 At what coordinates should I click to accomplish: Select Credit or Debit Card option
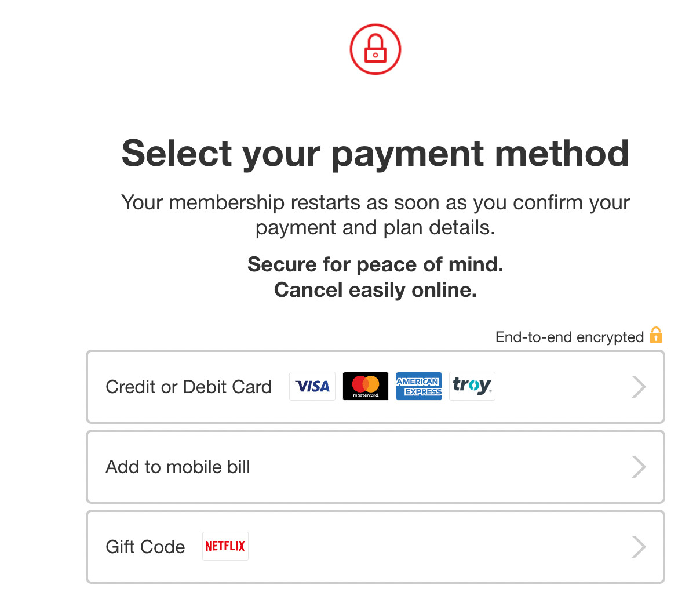coord(375,387)
